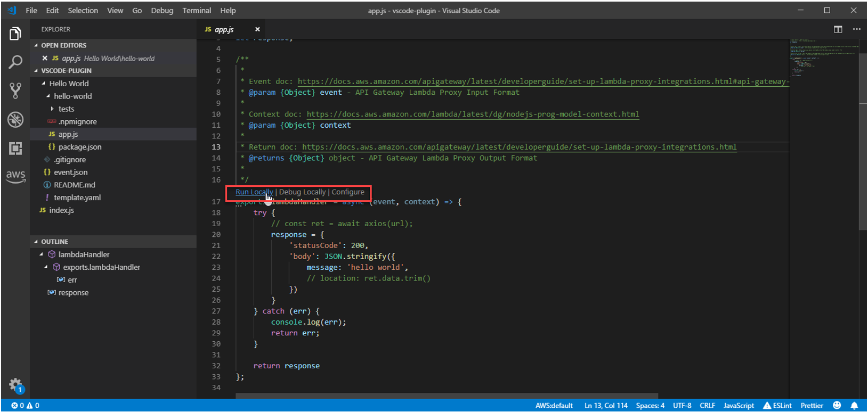Collapse the hello-world folder
The image size is (868, 412).
tap(72, 96)
